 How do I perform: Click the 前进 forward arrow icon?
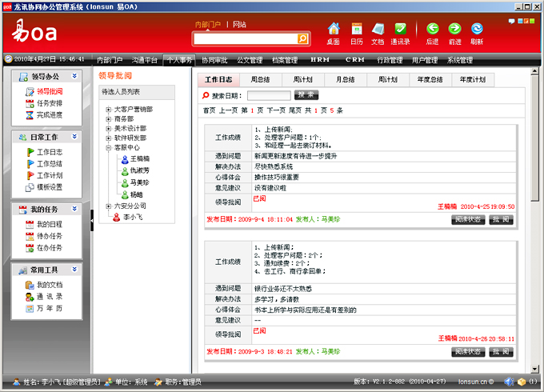[454, 29]
